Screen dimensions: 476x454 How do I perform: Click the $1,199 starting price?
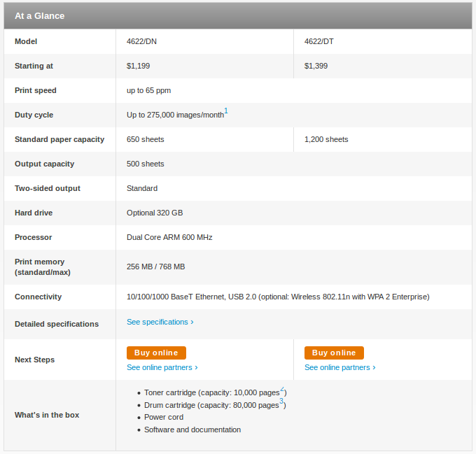tap(138, 66)
